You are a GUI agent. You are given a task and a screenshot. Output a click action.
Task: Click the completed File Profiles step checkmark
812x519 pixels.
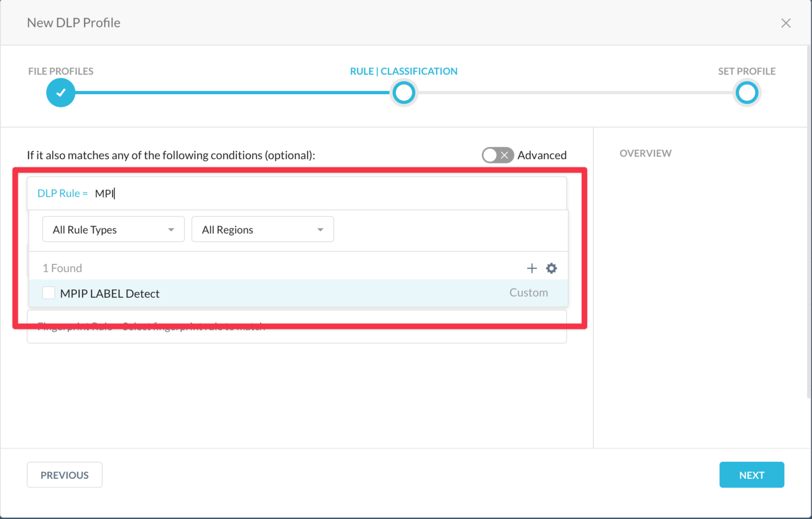[x=60, y=93]
